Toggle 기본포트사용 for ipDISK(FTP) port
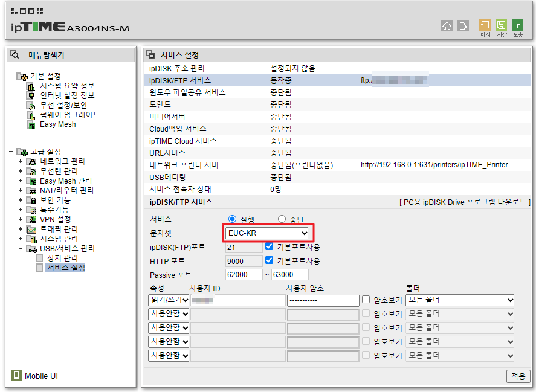The height and width of the screenshot is (392, 536). click(270, 246)
